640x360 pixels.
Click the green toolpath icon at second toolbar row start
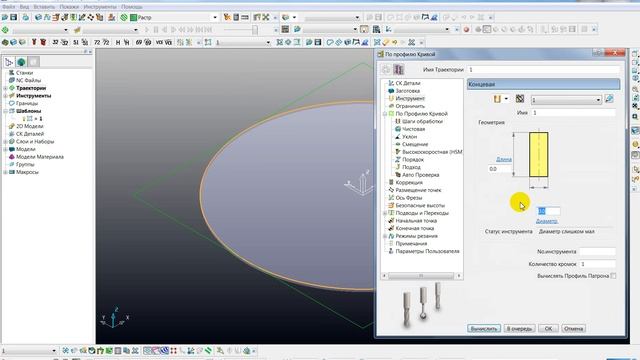point(5,30)
